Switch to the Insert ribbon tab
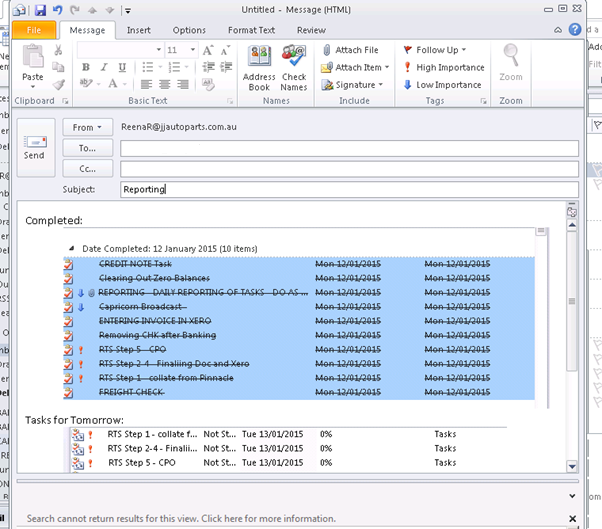This screenshot has width=602, height=529. tap(137, 30)
